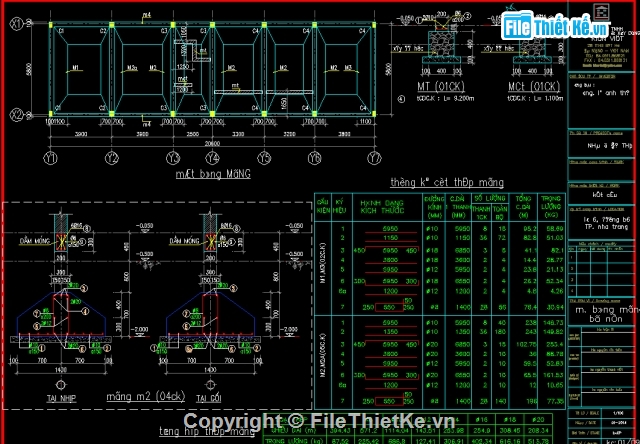Screen dimensions: 640x444
Task: Click the Y2 grid axis bubble
Action: (x=112, y=158)
